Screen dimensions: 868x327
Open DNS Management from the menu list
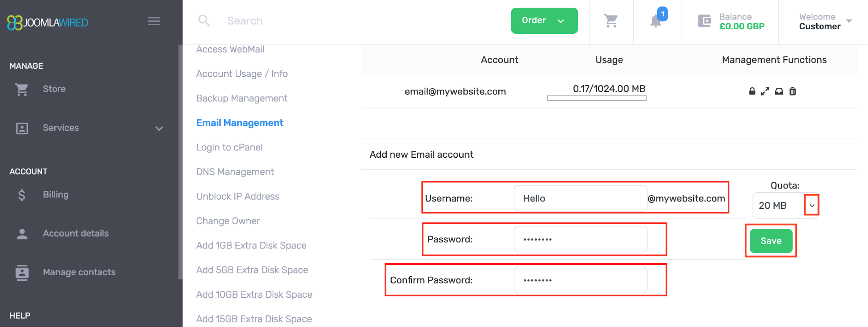(x=235, y=172)
